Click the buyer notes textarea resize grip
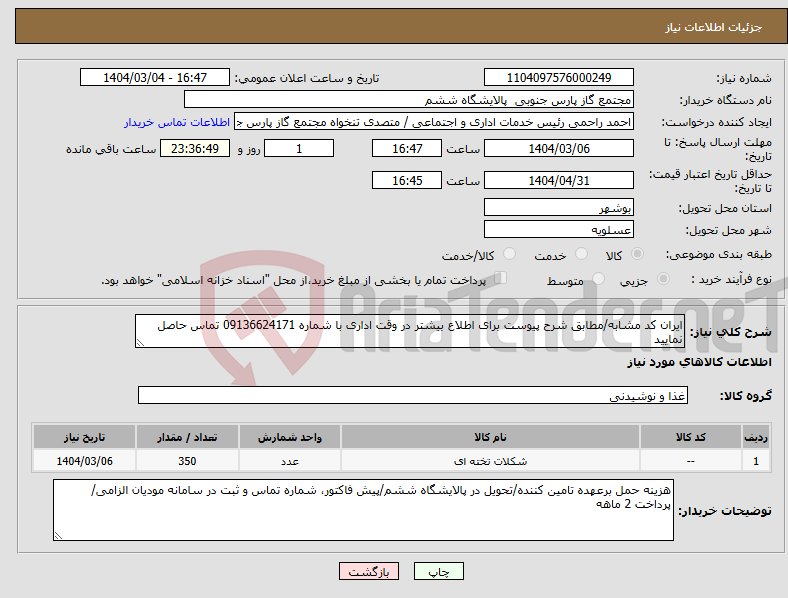 pos(58,536)
